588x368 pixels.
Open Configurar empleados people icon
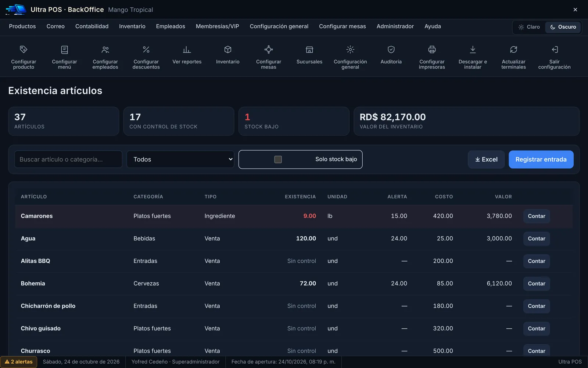pyautogui.click(x=105, y=50)
